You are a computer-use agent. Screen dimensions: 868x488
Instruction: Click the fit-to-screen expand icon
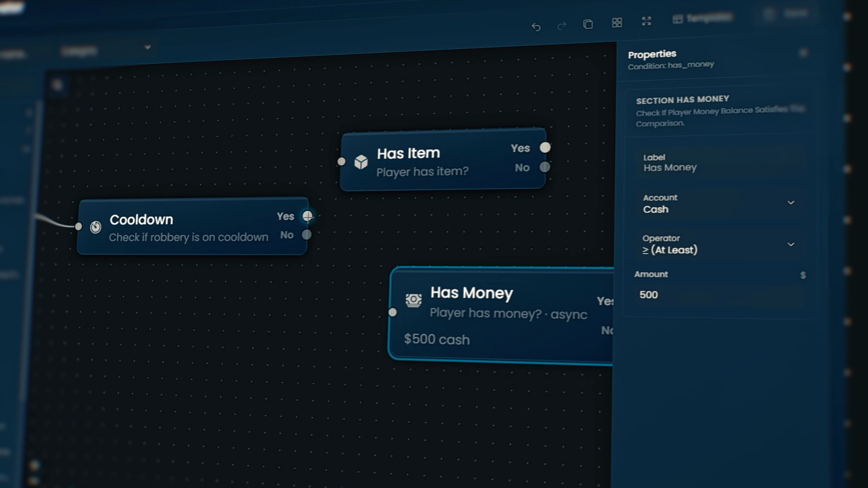647,21
